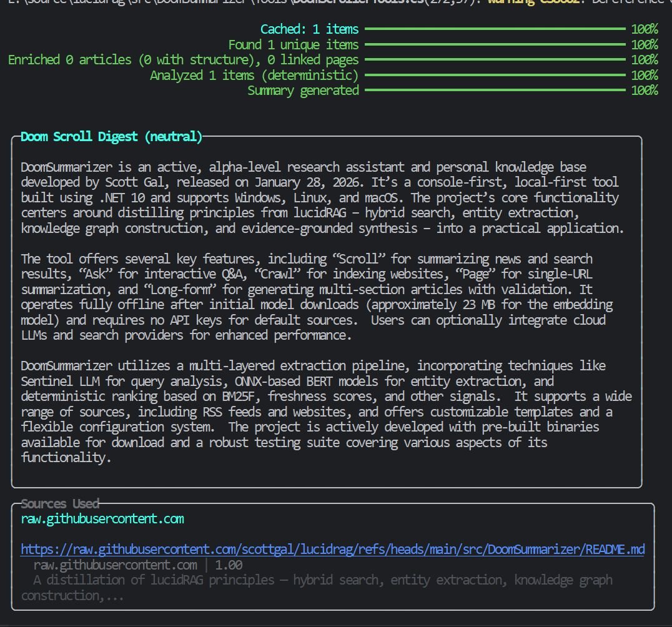
Task: Click 'The tool offers several key features' line
Action: pyautogui.click(x=307, y=259)
